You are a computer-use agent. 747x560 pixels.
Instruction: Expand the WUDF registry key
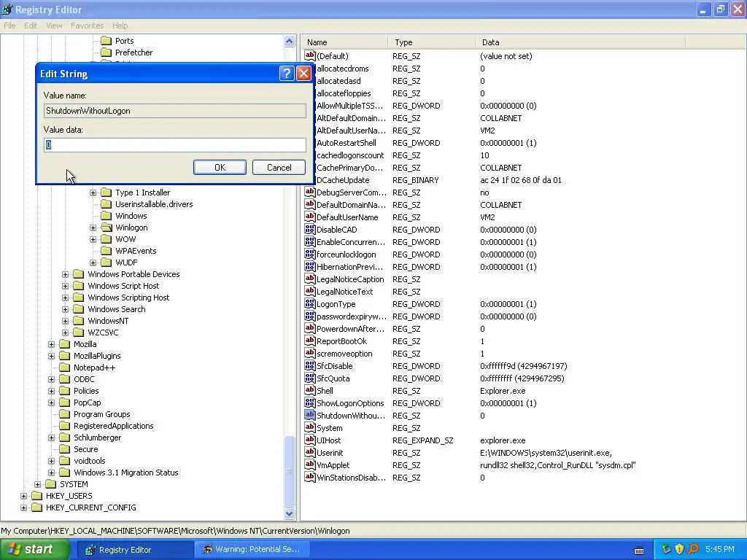[93, 262]
